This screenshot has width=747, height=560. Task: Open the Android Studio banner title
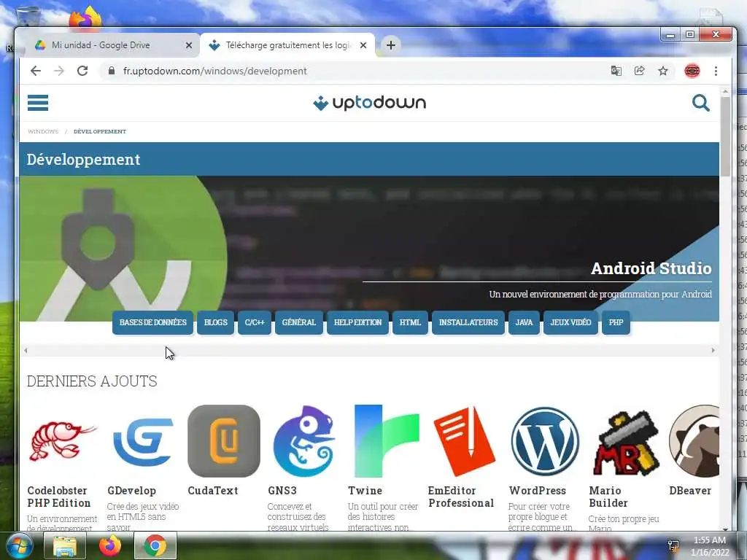[651, 268]
